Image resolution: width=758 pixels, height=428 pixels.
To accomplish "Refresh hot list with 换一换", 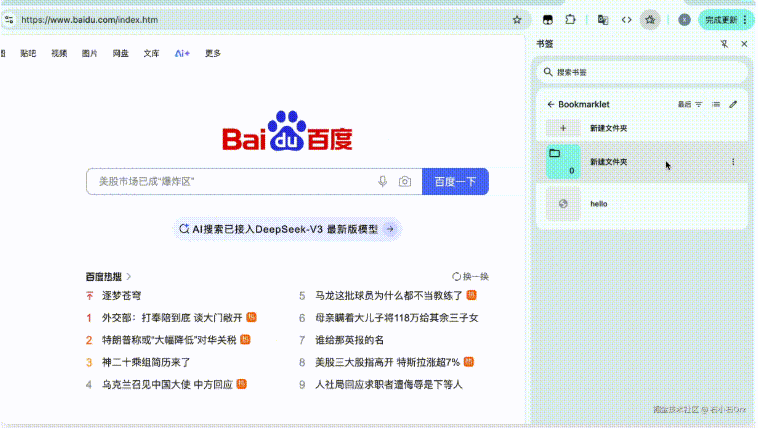I will pyautogui.click(x=470, y=277).
